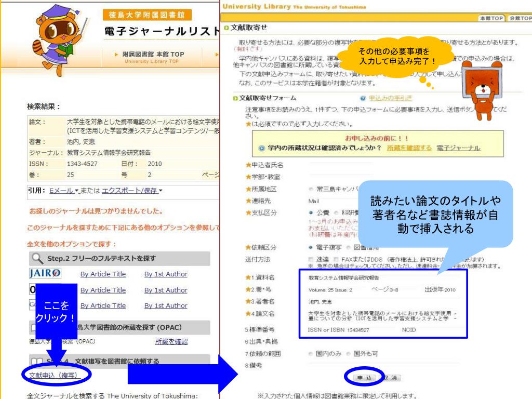
Task: Click the JAIRO logo icon
Action: (45, 273)
